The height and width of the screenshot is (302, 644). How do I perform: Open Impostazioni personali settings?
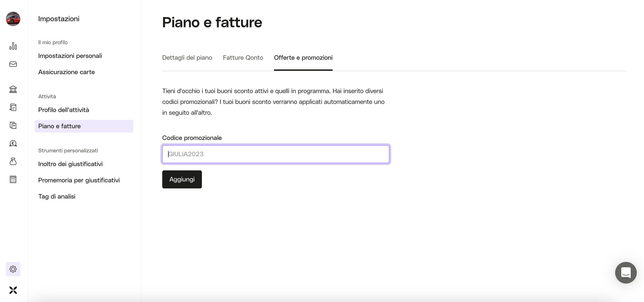point(70,56)
